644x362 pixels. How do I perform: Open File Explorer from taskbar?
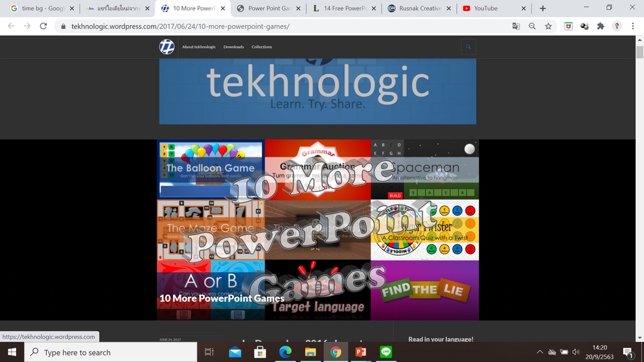click(310, 352)
